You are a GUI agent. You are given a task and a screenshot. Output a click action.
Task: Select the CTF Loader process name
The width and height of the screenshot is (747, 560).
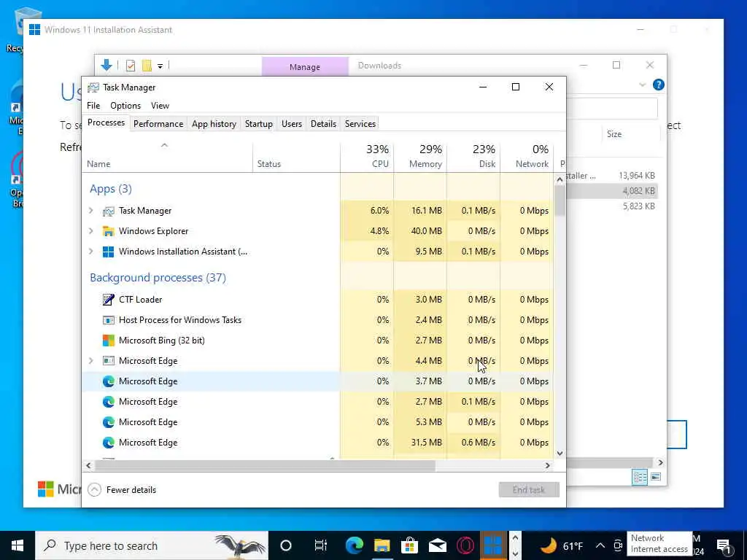(141, 300)
